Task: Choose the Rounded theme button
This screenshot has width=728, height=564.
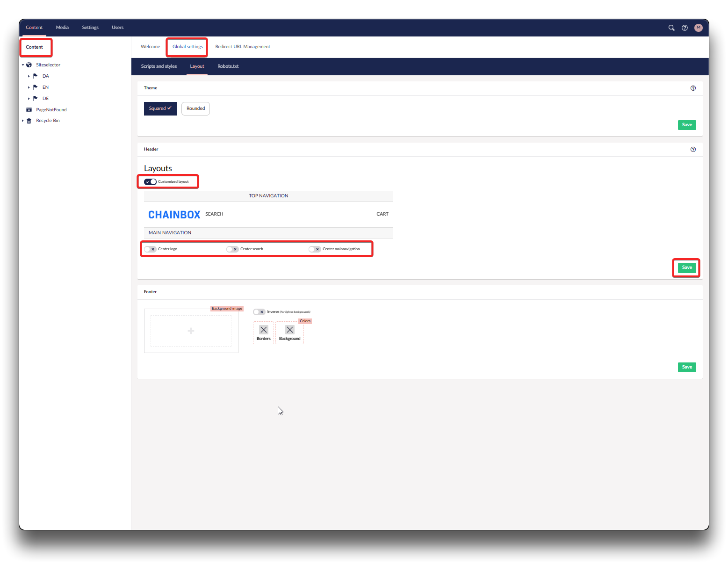Action: pos(195,108)
